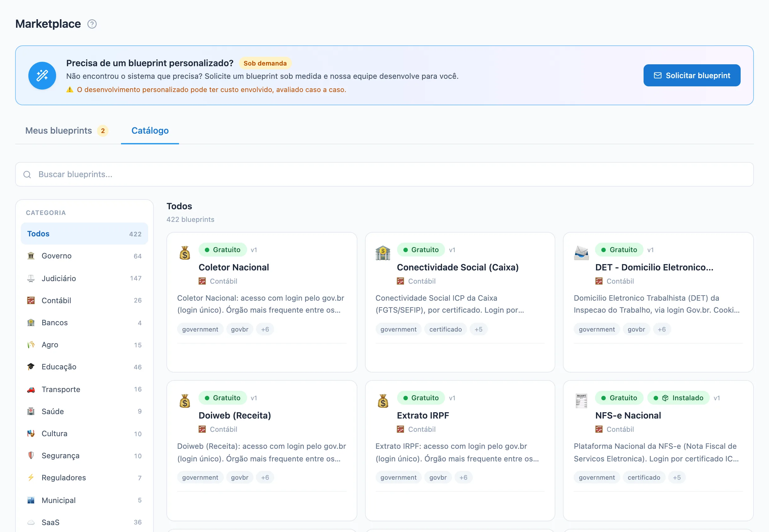Open the Conectividade Social (Caixa) title

pyautogui.click(x=458, y=267)
